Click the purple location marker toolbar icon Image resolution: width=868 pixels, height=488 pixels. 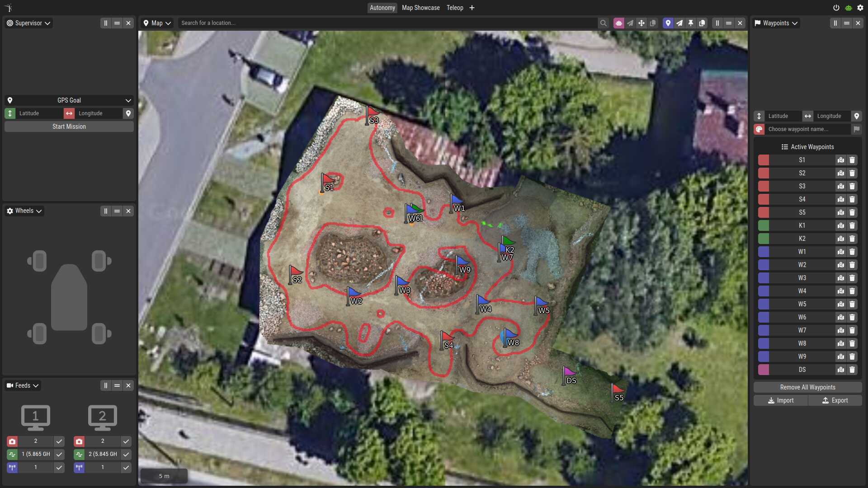click(x=668, y=23)
